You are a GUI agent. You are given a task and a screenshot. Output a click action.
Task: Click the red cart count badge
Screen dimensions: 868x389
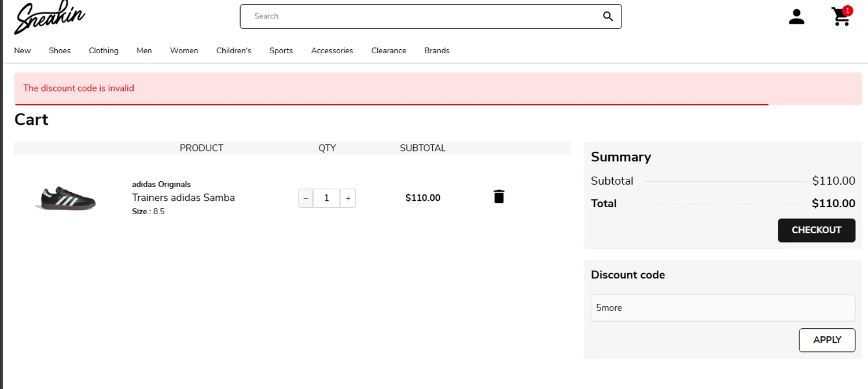[848, 10]
